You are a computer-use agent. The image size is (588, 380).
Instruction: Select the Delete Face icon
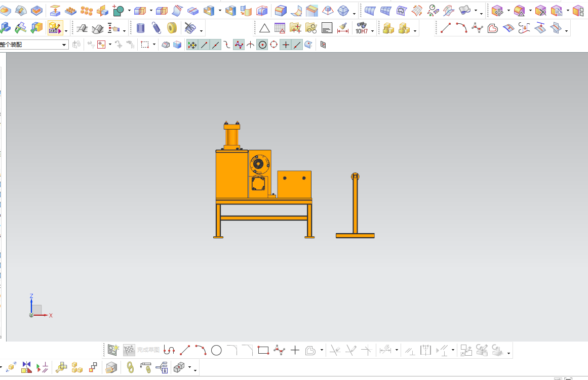(x=540, y=11)
